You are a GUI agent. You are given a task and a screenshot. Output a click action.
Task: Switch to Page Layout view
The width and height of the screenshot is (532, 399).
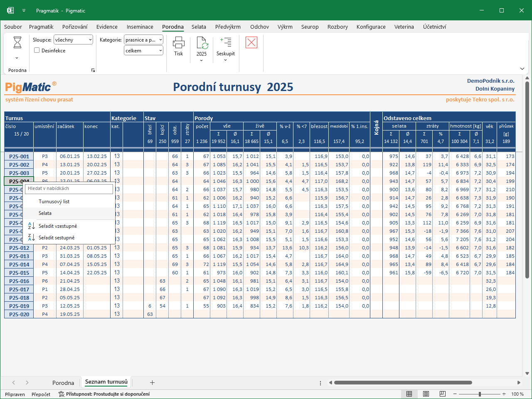coord(426,394)
